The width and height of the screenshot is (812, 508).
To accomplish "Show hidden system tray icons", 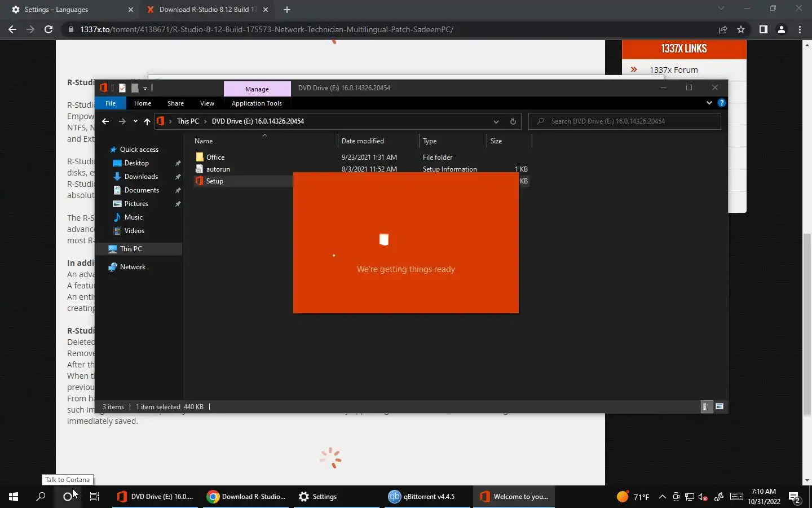I will pos(663,497).
